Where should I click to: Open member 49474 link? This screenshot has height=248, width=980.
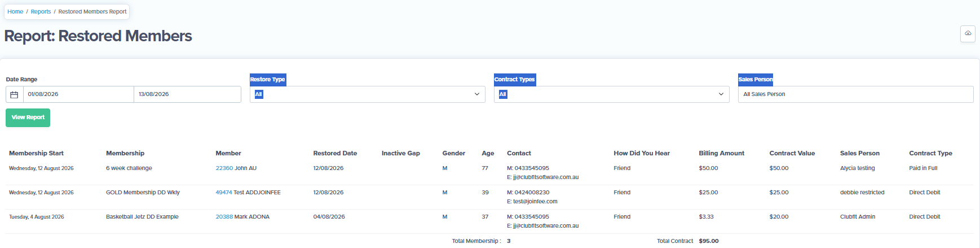coord(224,193)
